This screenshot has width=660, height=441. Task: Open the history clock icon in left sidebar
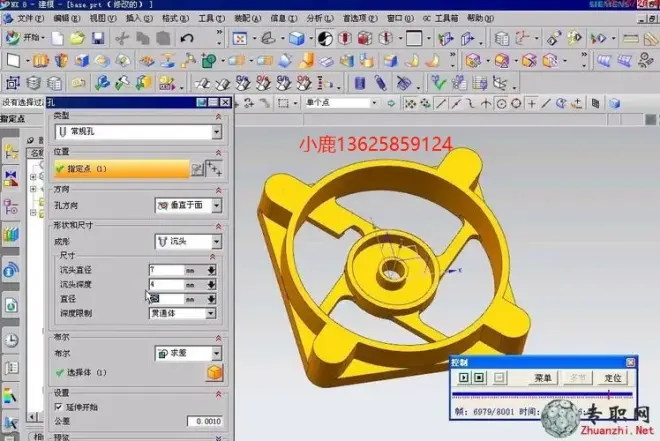11,339
